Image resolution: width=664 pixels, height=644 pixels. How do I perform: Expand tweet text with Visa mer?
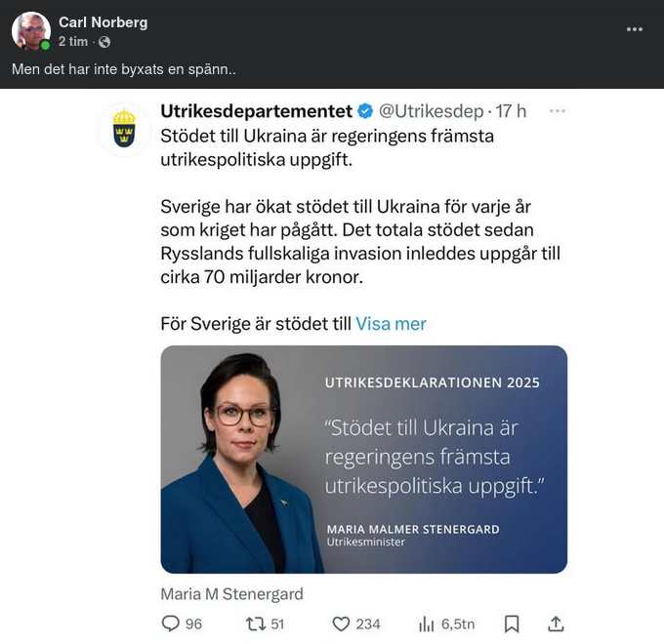(x=391, y=324)
